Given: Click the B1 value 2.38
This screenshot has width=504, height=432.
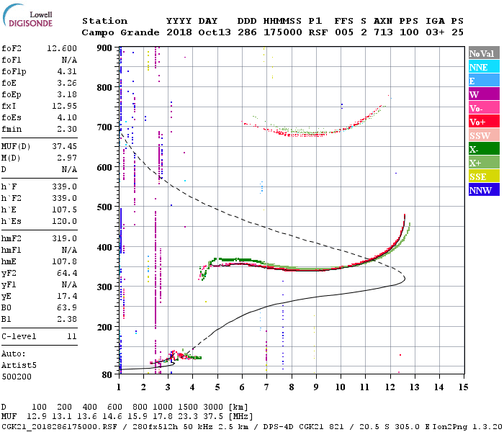Looking at the screenshot, I should [x=67, y=319].
